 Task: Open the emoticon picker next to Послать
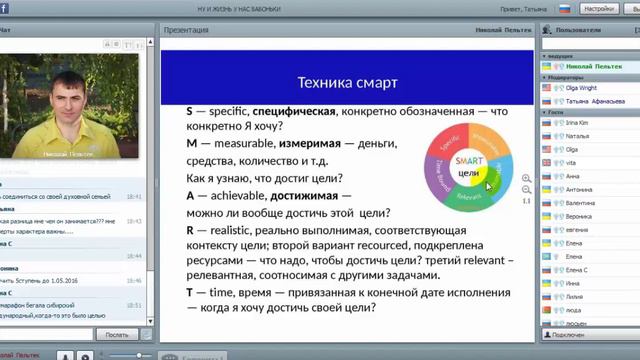coord(146,335)
